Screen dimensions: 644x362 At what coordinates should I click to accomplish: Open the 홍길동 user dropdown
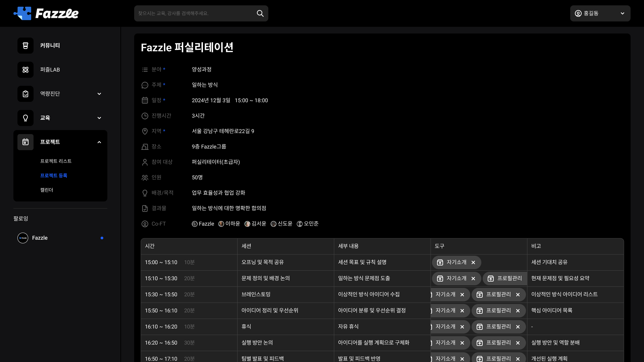(600, 13)
